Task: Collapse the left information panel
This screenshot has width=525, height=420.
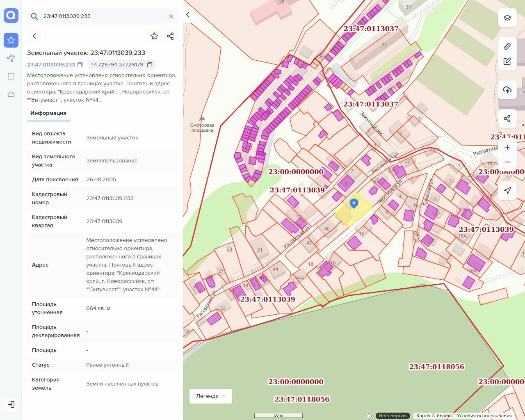Action: [x=188, y=15]
